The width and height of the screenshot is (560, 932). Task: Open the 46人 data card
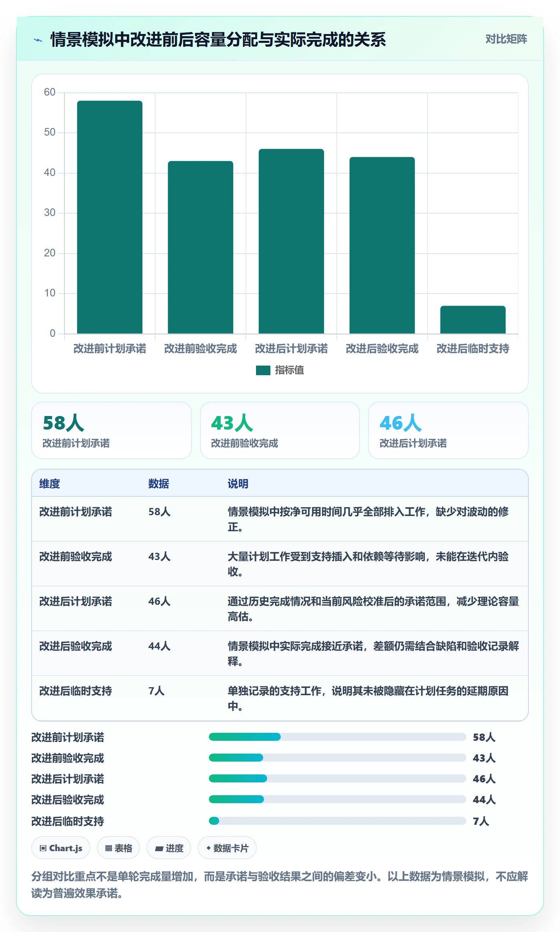[x=448, y=430]
